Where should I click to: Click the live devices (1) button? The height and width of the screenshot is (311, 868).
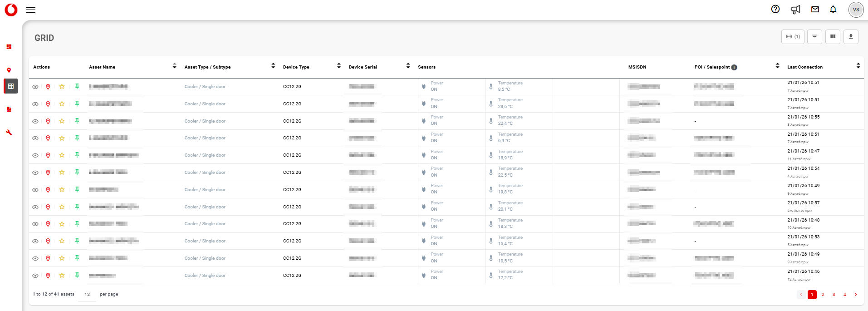tap(793, 37)
